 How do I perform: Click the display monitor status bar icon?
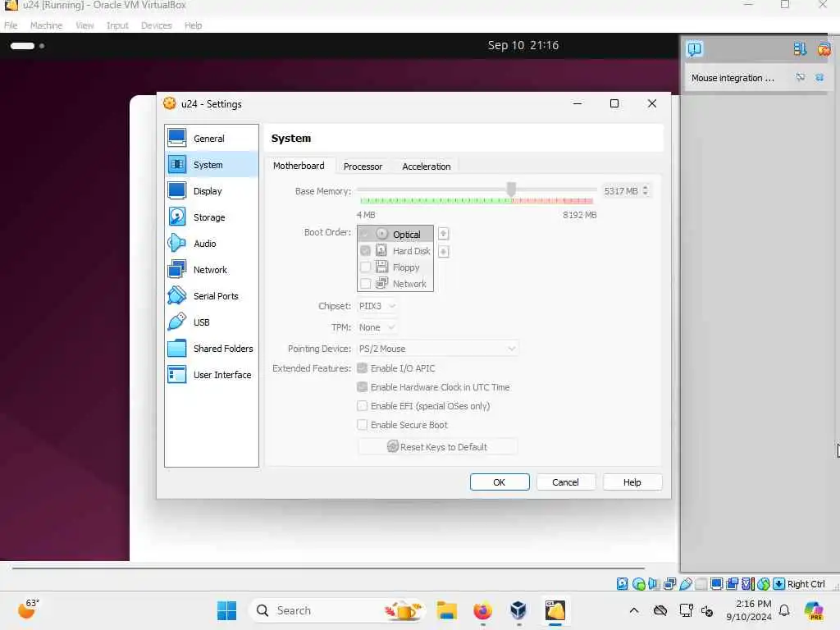(716, 584)
